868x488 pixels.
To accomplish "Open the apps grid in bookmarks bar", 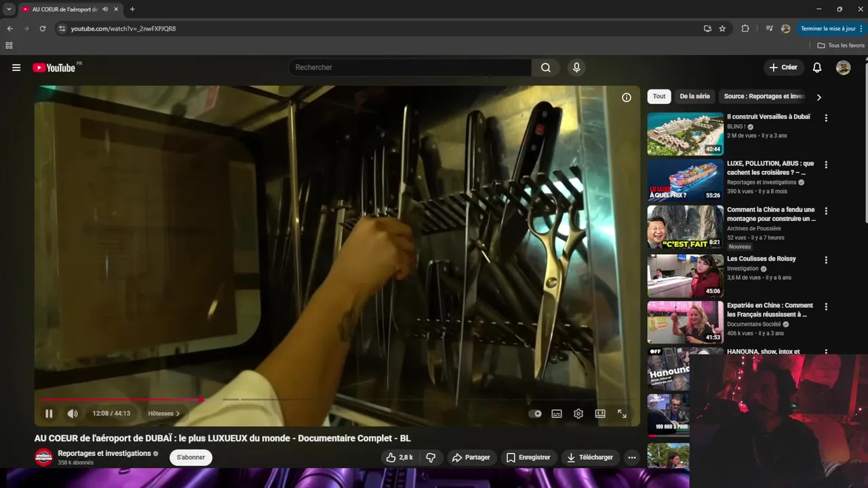I will [9, 45].
